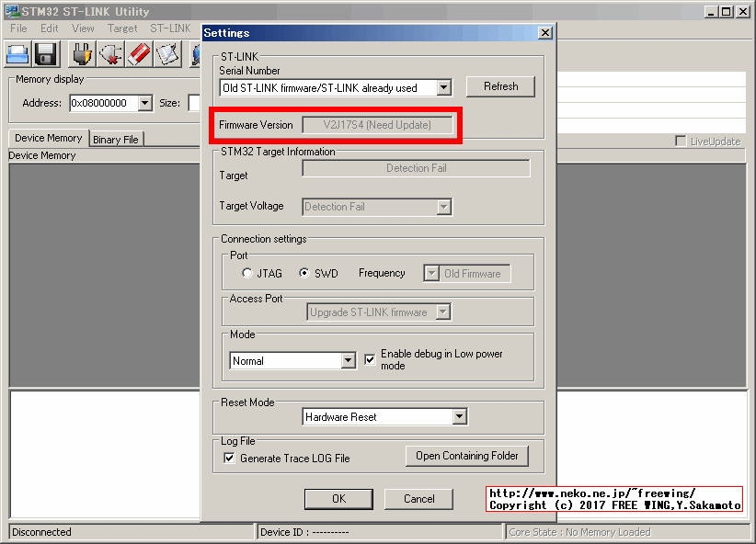This screenshot has height=544, width=756.
Task: Open Containing Folder for the log file
Action: pyautogui.click(x=466, y=456)
